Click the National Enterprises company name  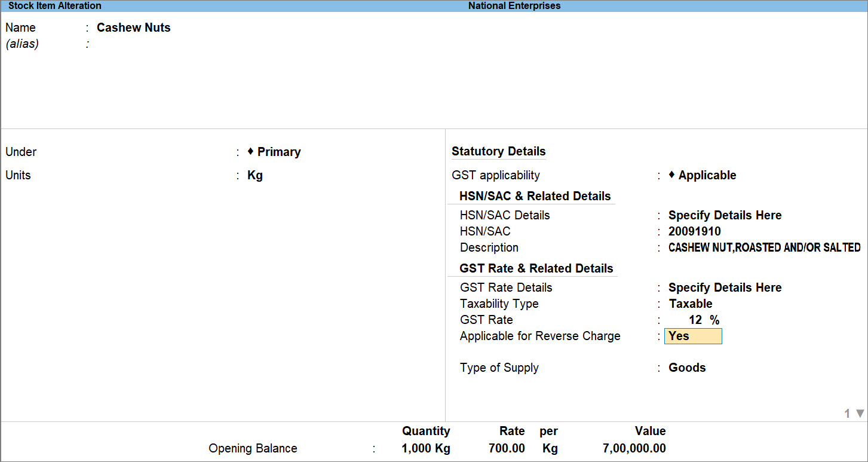point(514,6)
